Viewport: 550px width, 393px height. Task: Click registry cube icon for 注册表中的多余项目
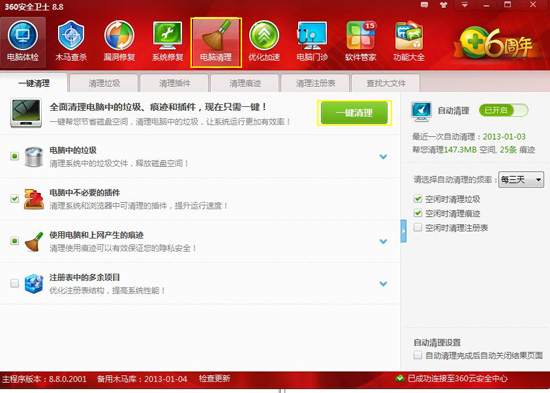click(x=34, y=284)
